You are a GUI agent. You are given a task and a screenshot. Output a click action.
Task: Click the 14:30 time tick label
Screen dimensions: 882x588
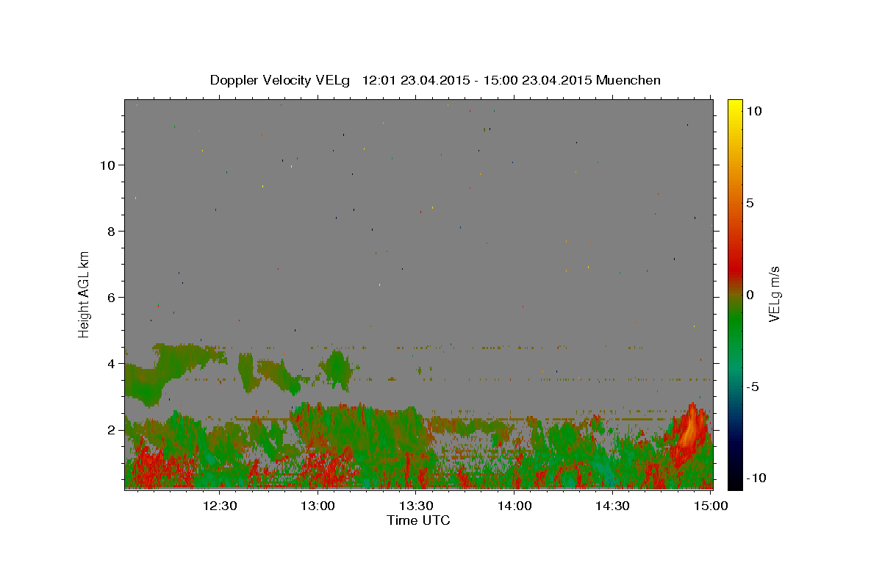[x=612, y=506]
